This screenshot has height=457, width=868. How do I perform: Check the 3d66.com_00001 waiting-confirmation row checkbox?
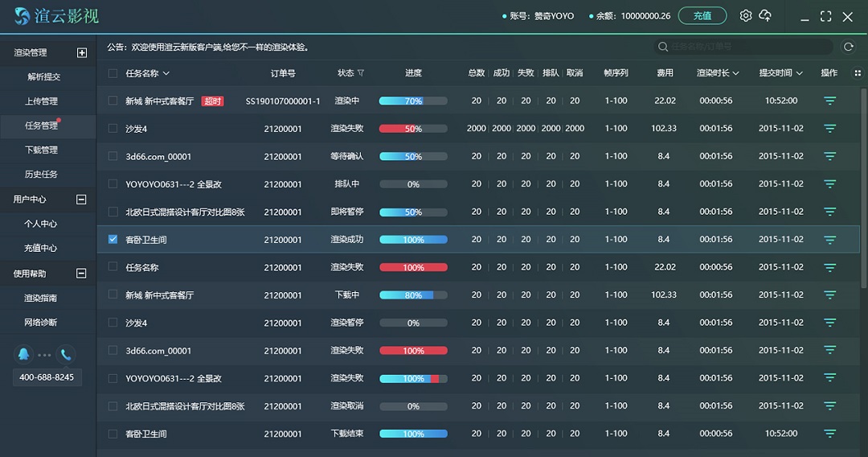pyautogui.click(x=113, y=156)
